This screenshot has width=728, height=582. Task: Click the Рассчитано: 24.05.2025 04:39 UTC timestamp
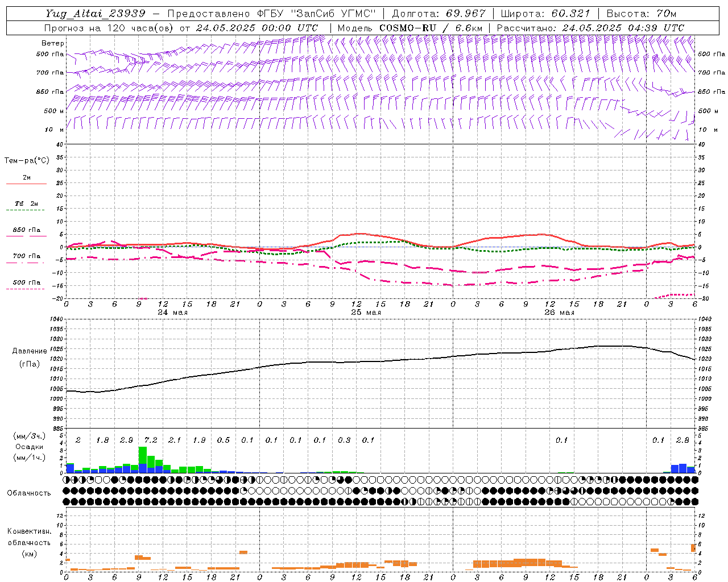590,28
